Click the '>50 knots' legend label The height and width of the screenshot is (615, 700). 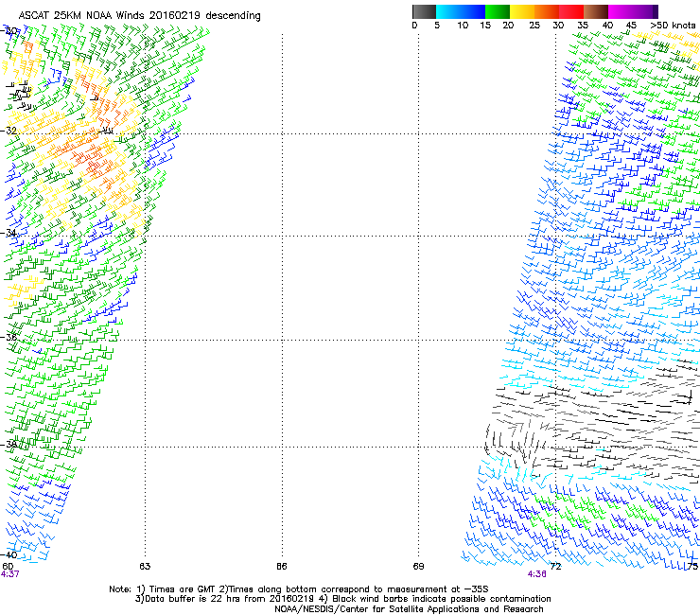point(673,25)
